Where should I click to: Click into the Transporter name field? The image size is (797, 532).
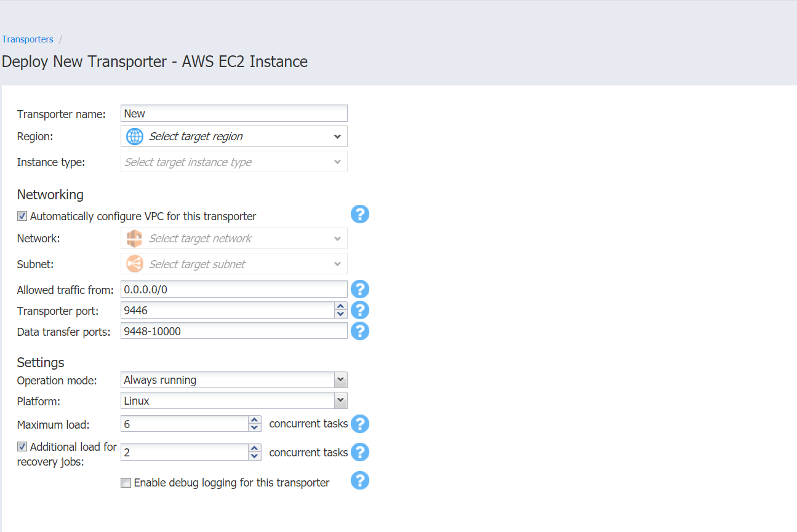pos(234,113)
